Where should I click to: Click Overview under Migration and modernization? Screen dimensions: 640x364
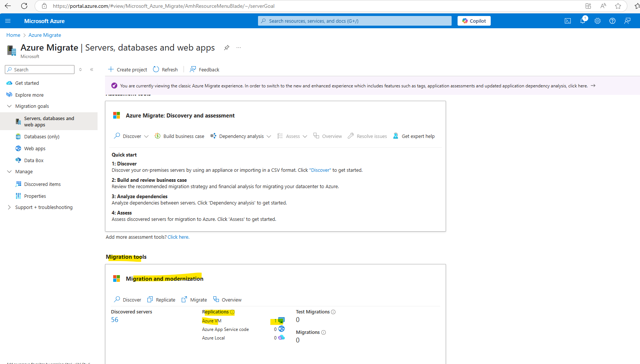[227, 300]
